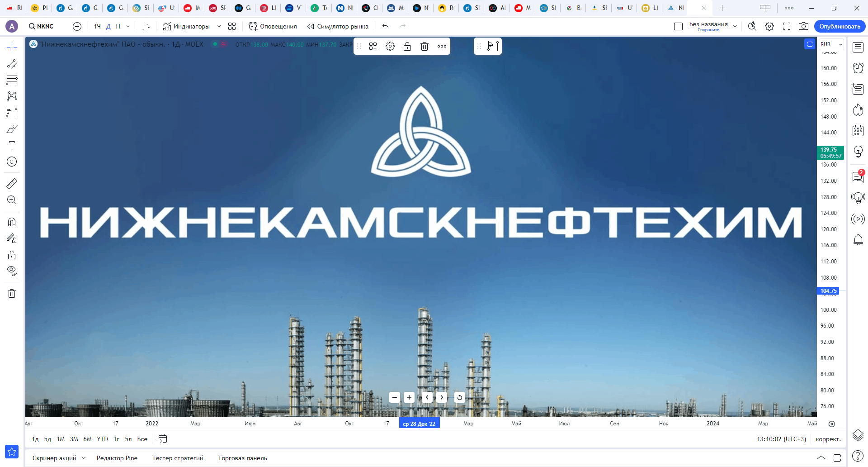This screenshot has height=467, width=868.
Task: Open the go to date calendar
Action: click(163, 439)
